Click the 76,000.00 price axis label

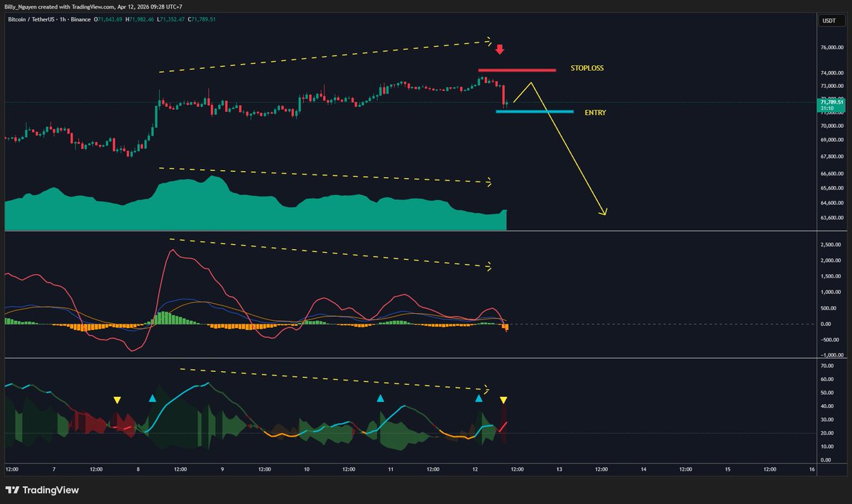tap(831, 48)
